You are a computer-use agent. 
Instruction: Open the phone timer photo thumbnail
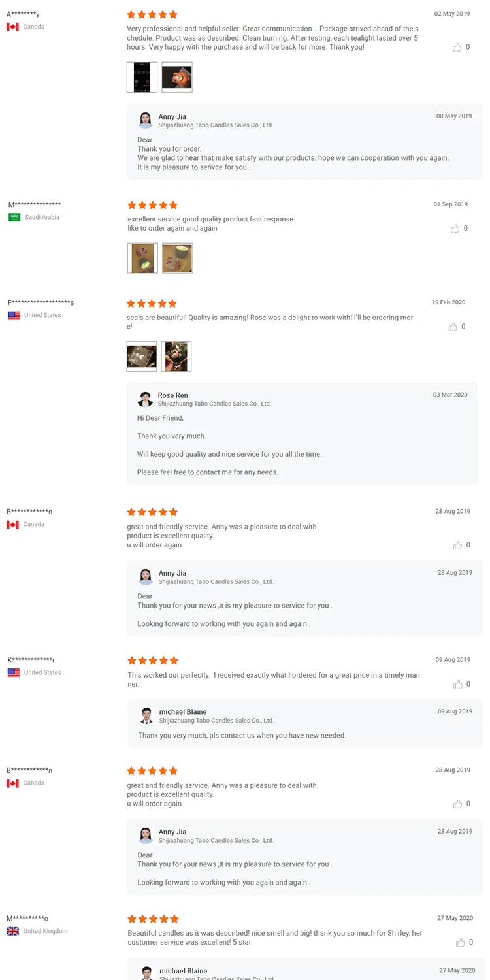point(142,77)
